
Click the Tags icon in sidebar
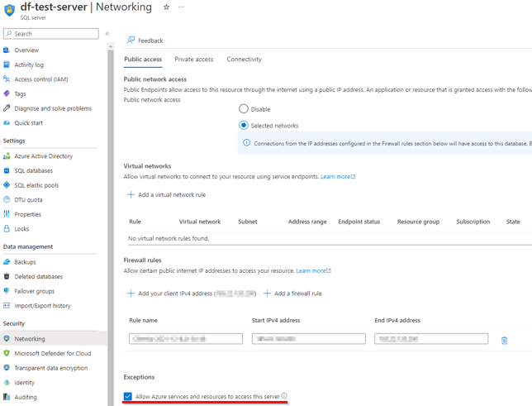(7, 93)
